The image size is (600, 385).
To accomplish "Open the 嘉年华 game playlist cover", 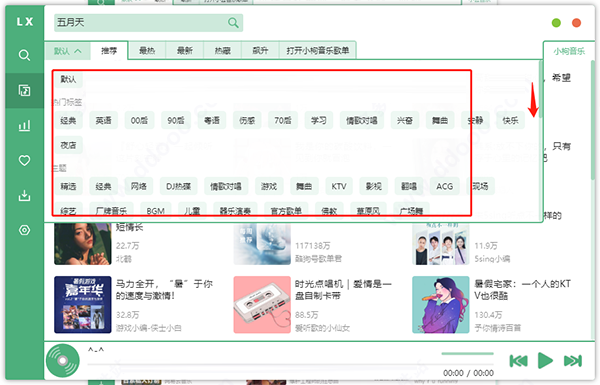I will coord(83,305).
